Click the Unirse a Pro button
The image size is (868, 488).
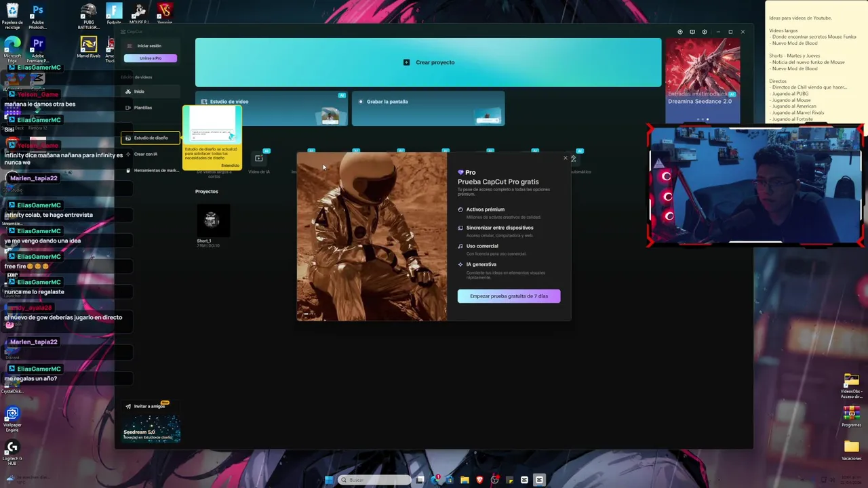pyautogui.click(x=151, y=58)
